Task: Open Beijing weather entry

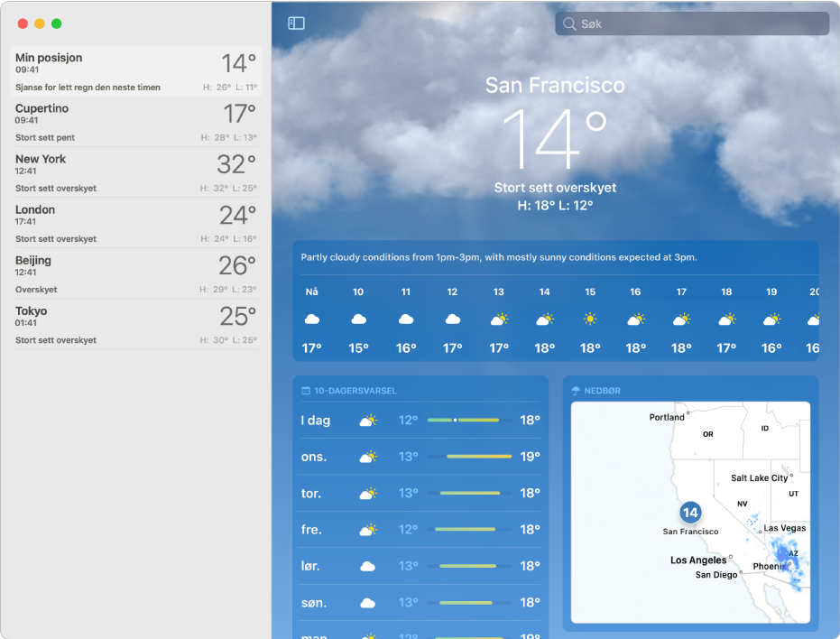Action: [x=136, y=274]
